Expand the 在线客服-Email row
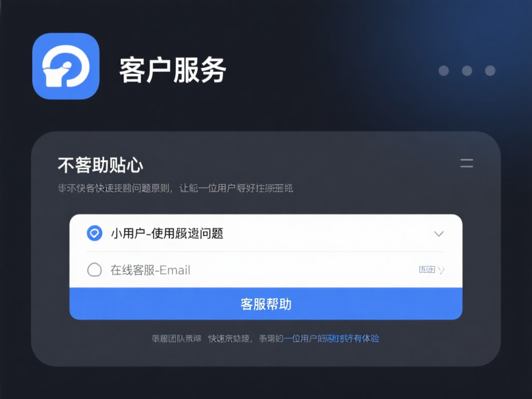Viewport: 532px width, 399px height. coord(265,270)
